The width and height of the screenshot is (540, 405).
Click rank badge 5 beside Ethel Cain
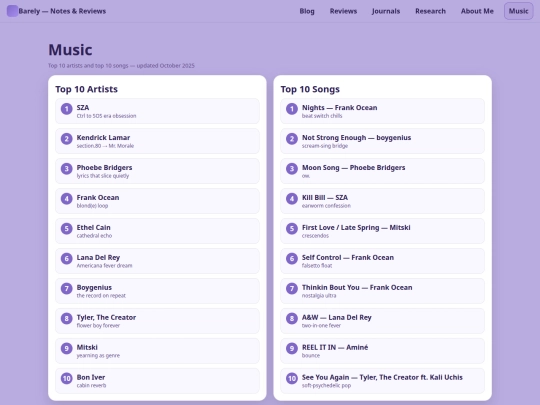[x=66, y=229]
